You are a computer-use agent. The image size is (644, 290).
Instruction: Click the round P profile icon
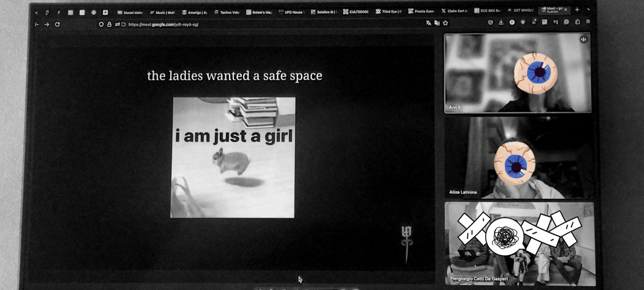click(512, 23)
